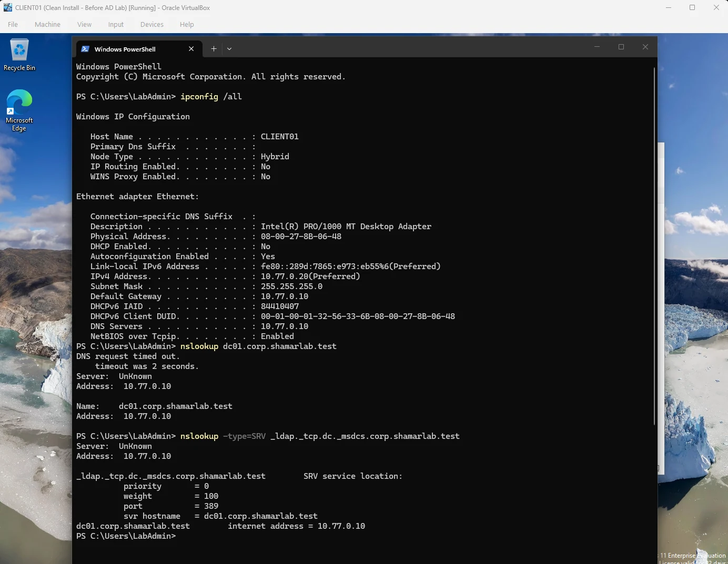This screenshot has height=564, width=728.
Task: Select the Windows PowerShell tab
Action: [x=139, y=49]
